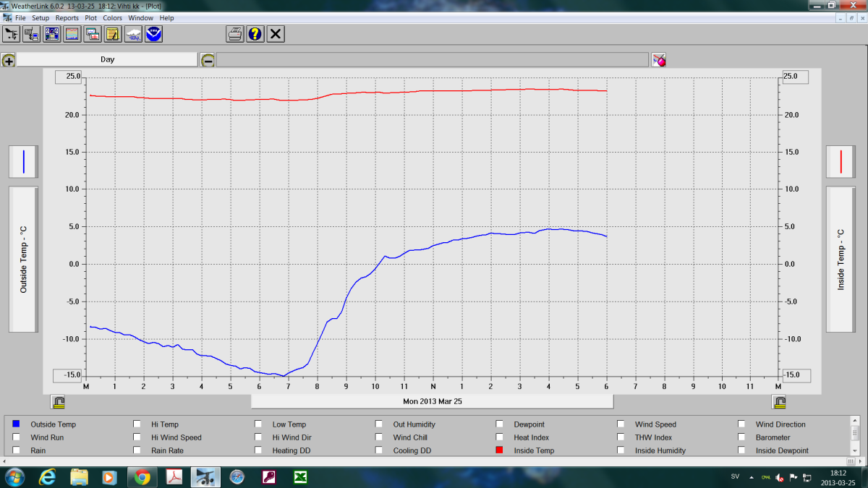Click the download-to-computer toolbar icon
The width and height of the screenshot is (868, 488).
pos(32,34)
